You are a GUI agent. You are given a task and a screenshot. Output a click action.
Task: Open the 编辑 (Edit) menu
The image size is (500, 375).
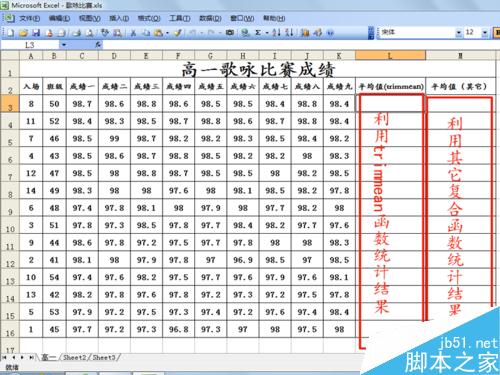(x=59, y=18)
